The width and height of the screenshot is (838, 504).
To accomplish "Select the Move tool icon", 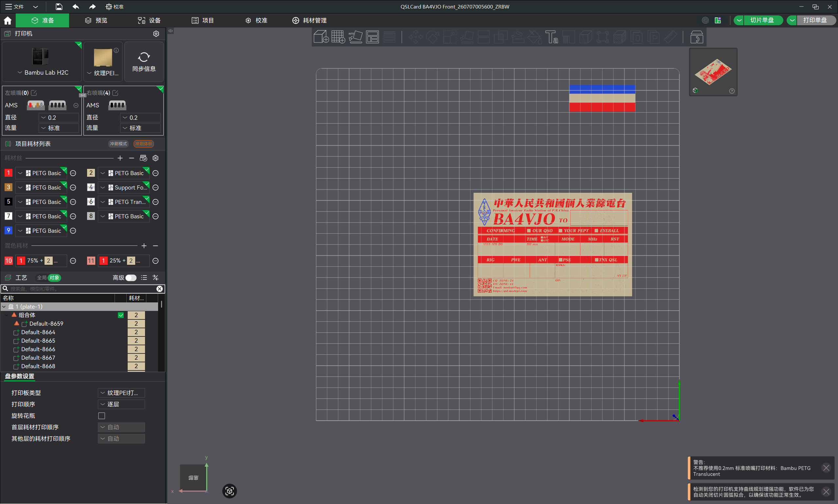I will (x=415, y=37).
